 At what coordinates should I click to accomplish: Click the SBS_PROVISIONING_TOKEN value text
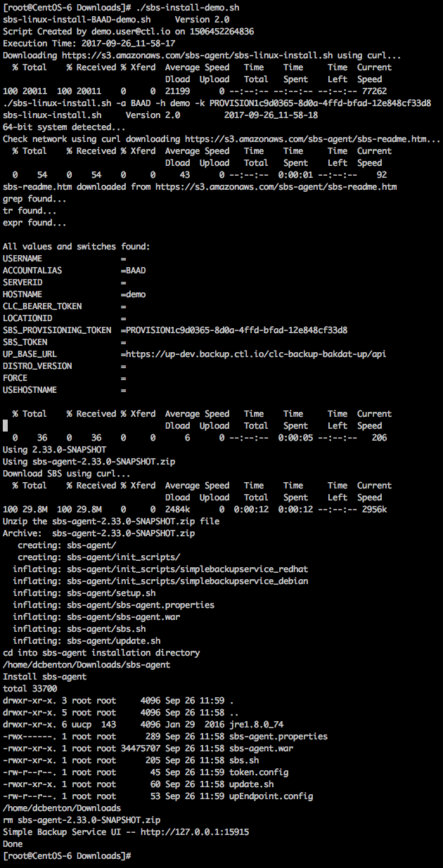(x=236, y=330)
